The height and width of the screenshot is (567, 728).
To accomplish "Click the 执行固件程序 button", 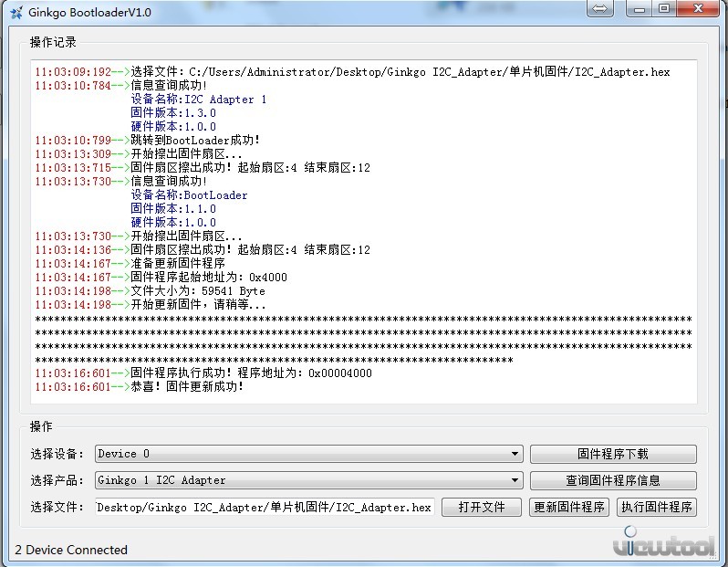I will point(657,507).
